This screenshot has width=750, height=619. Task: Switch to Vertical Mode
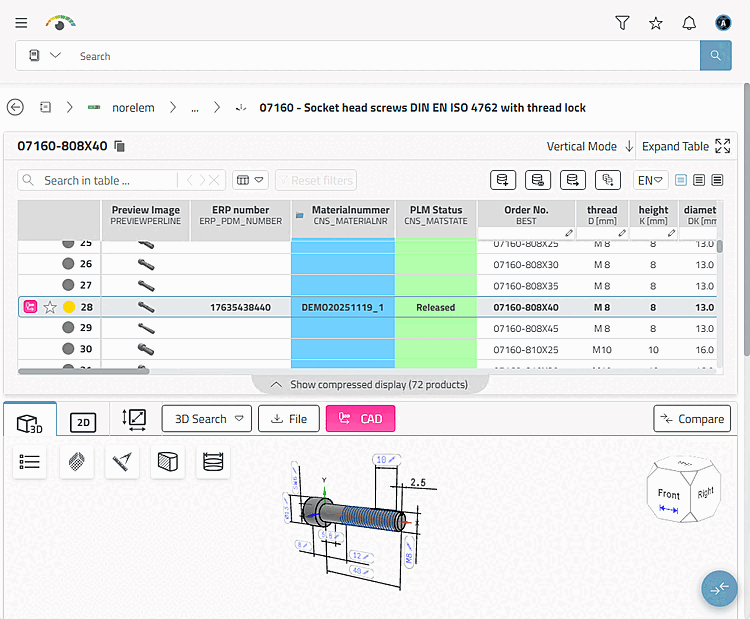coord(590,146)
